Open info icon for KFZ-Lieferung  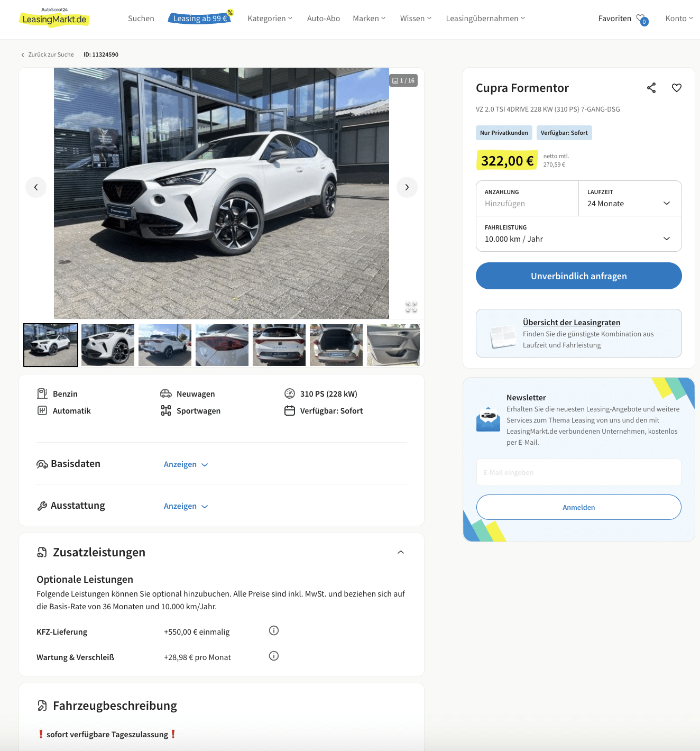click(274, 630)
